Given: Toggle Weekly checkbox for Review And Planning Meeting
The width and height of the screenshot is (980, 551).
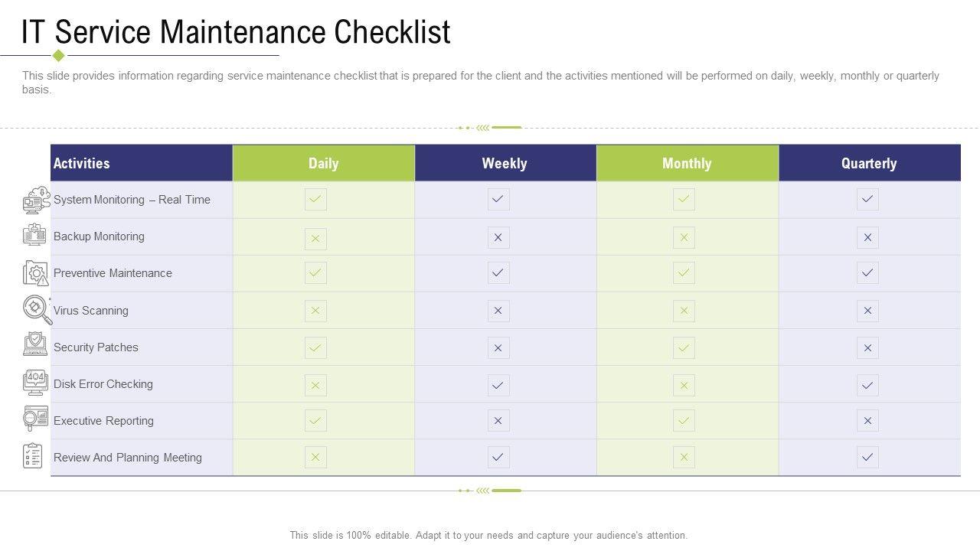Looking at the screenshot, I should point(498,458).
